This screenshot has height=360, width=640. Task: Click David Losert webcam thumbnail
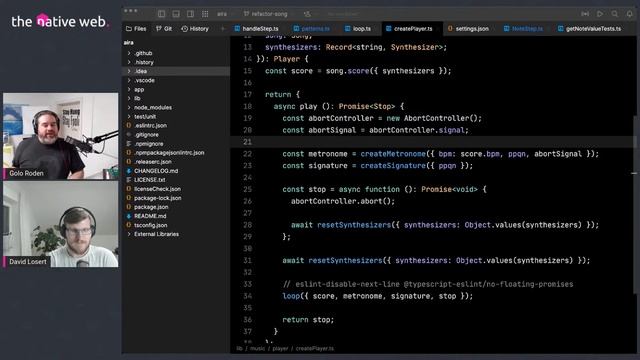pos(60,224)
